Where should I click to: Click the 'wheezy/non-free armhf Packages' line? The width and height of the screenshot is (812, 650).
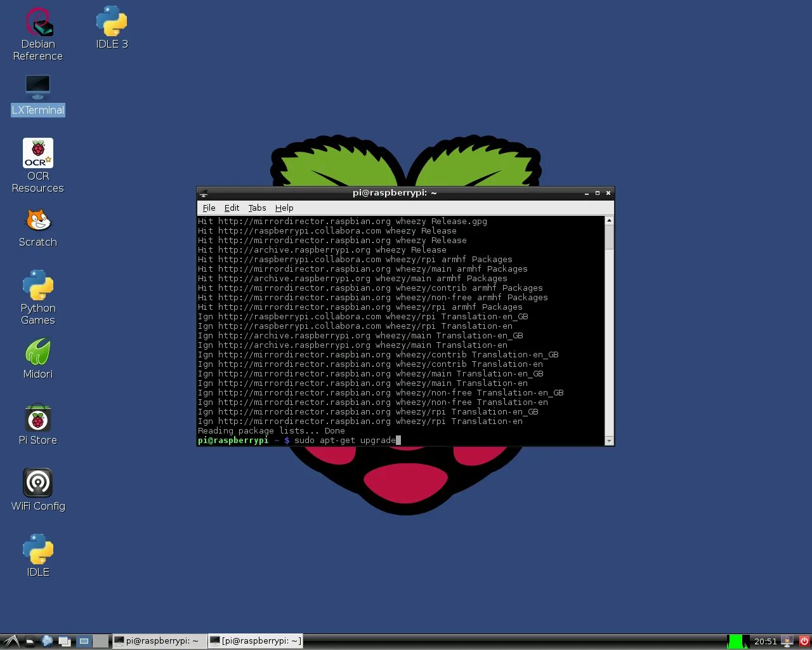373,297
